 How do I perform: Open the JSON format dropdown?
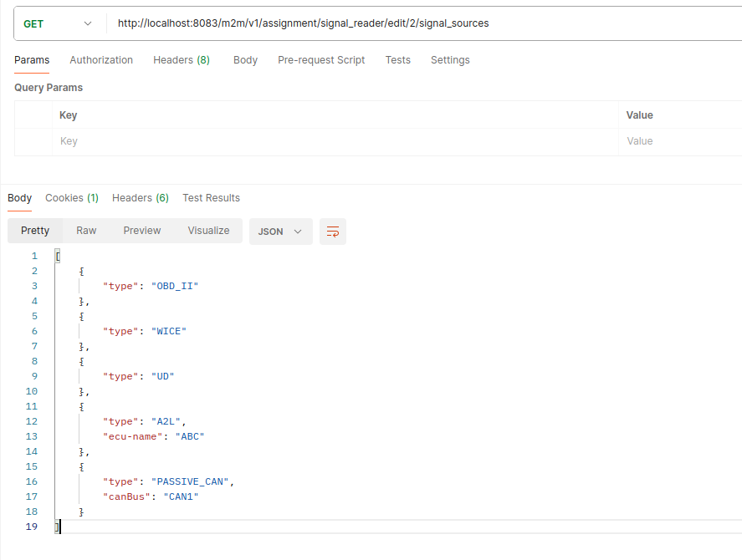tap(280, 232)
